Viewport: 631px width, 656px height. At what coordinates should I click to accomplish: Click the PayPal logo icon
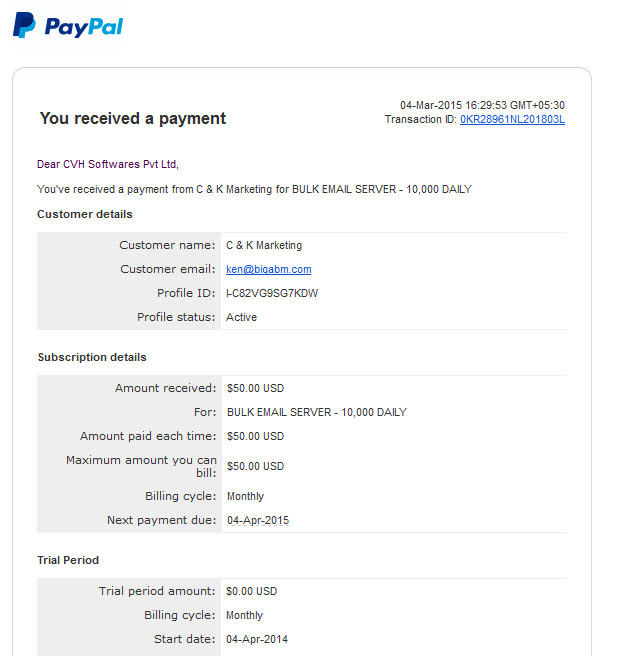[24, 25]
